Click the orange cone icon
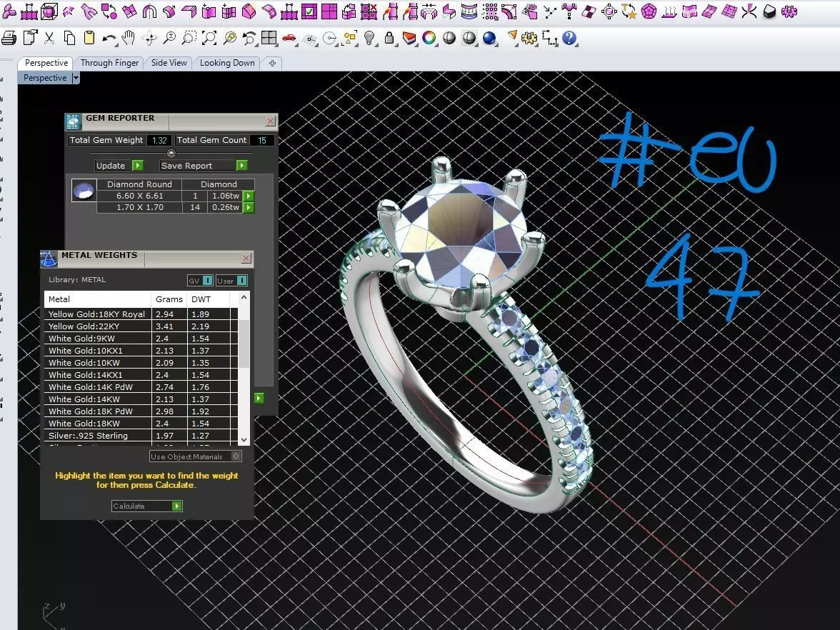The image size is (840, 630). 512,37
